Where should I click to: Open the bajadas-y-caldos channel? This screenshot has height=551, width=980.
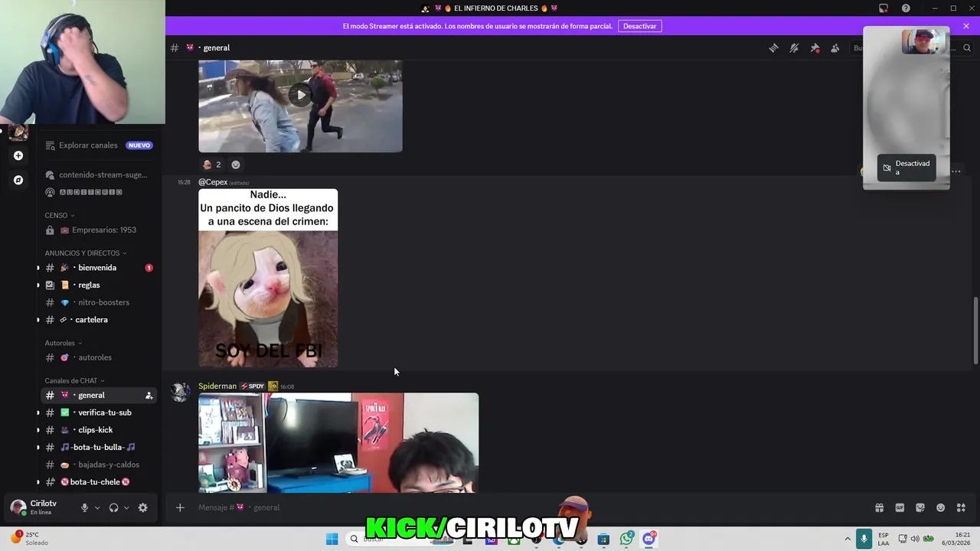click(99, 465)
